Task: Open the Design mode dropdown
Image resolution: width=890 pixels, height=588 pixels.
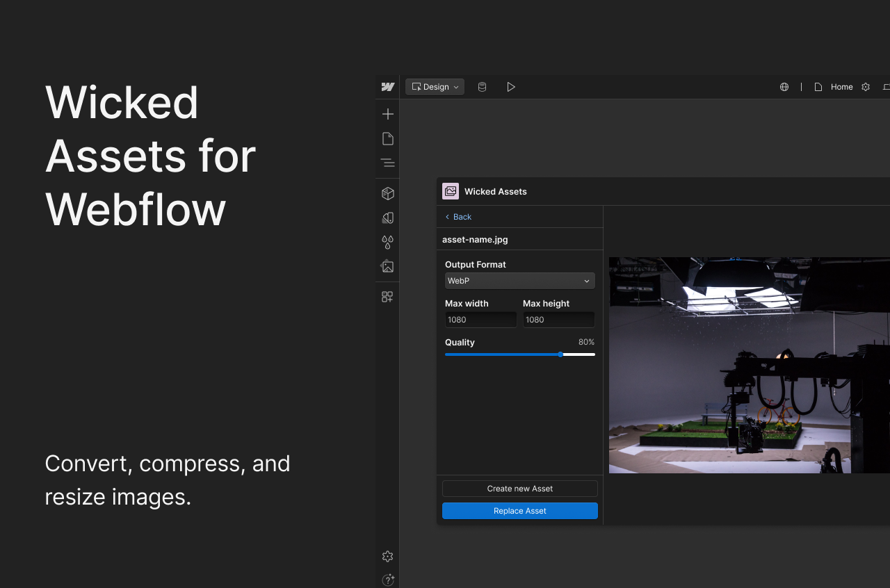Action: point(435,86)
